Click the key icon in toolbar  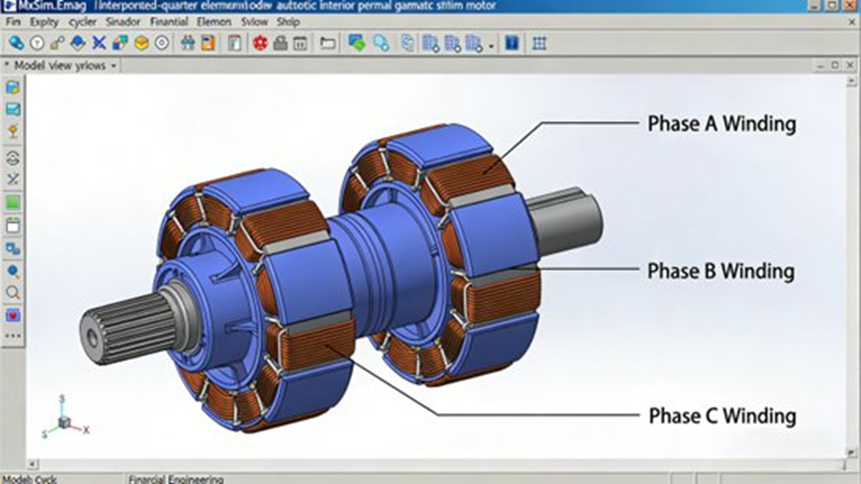click(x=57, y=43)
